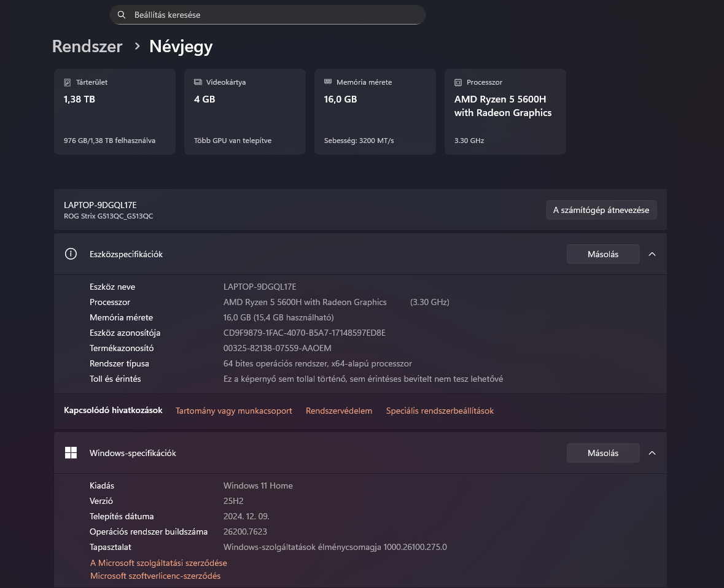The width and height of the screenshot is (724, 588).
Task: Click the search magnifier icon
Action: [122, 15]
